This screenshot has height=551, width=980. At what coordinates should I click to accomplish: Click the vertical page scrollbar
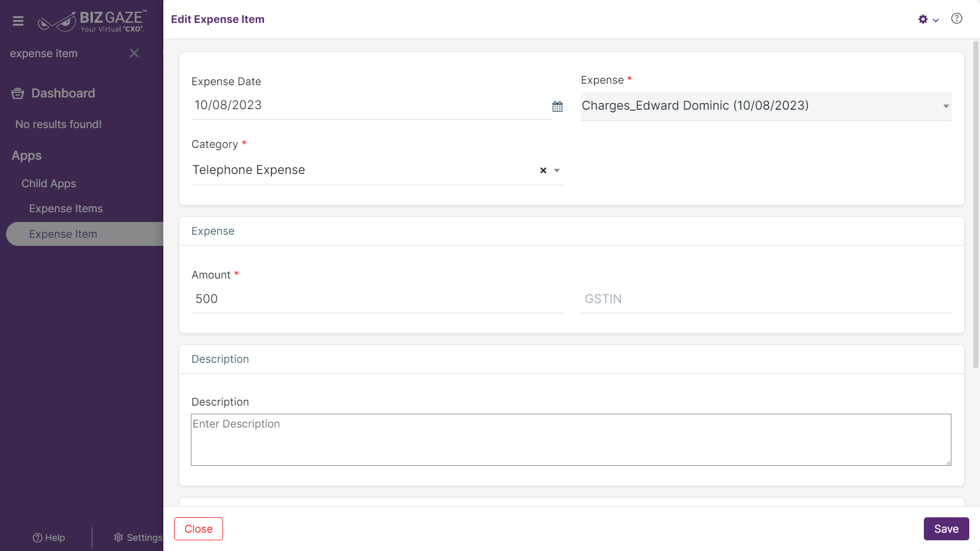(x=976, y=204)
